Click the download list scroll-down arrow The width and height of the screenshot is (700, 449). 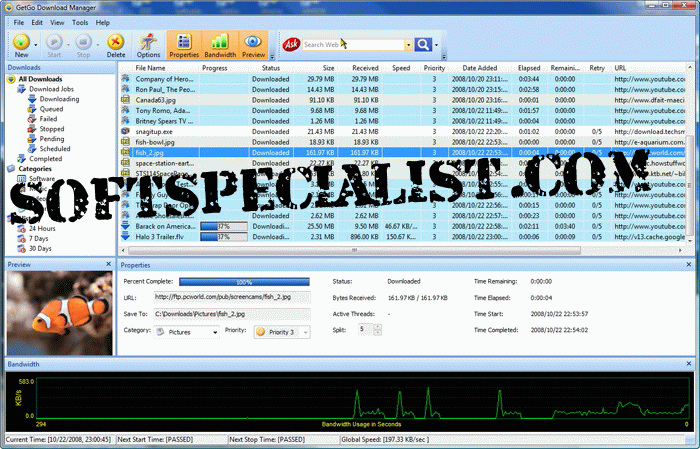[x=690, y=240]
